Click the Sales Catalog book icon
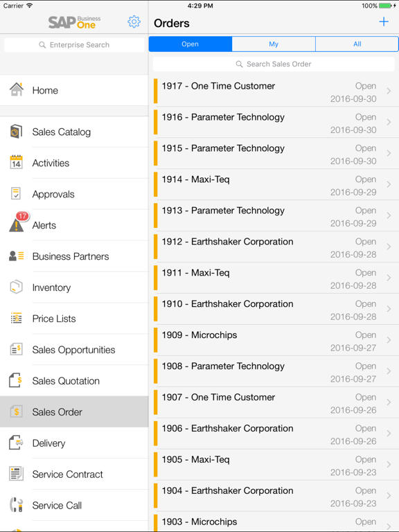The image size is (399, 532). 17,132
